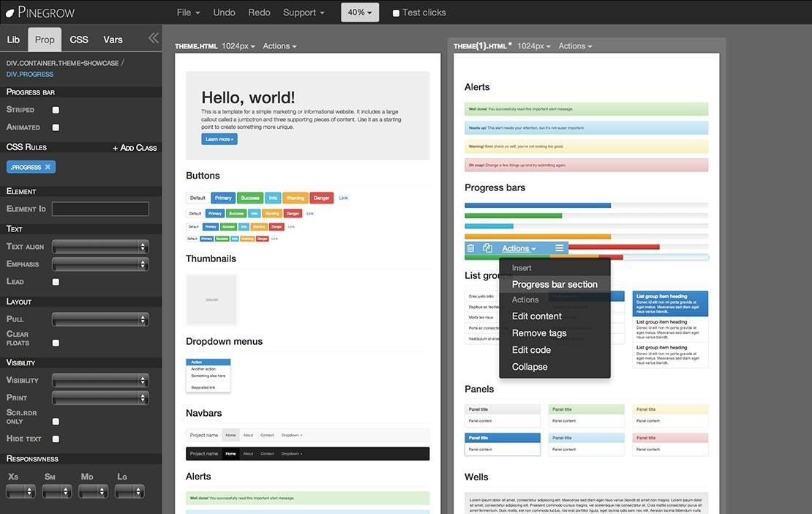
Task: Enable Scr.rdr only checkbox
Action: click(56, 422)
